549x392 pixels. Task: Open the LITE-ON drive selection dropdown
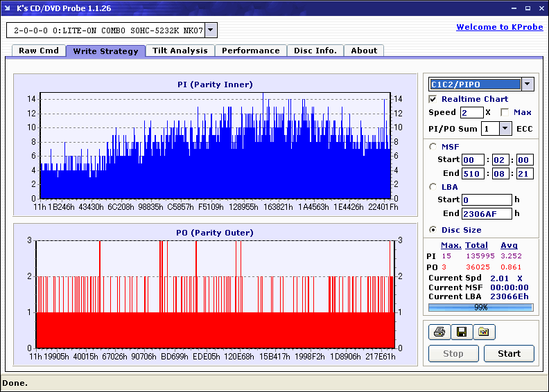(211, 30)
